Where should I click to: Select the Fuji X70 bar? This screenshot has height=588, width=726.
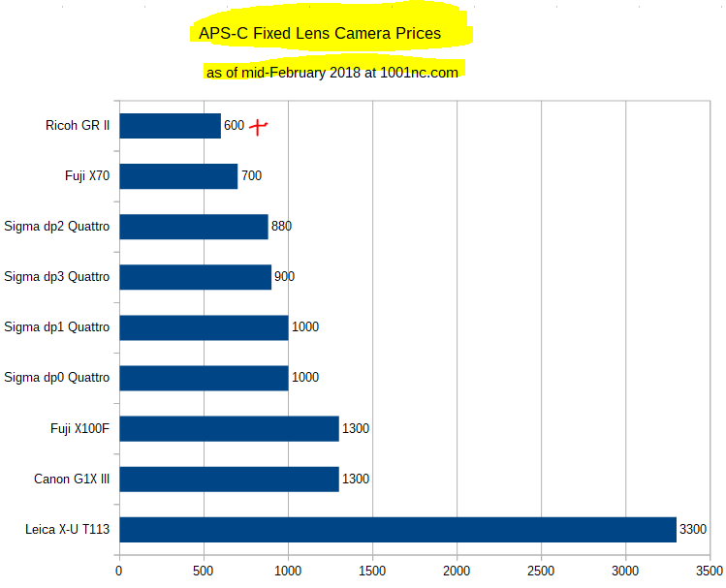[178, 176]
